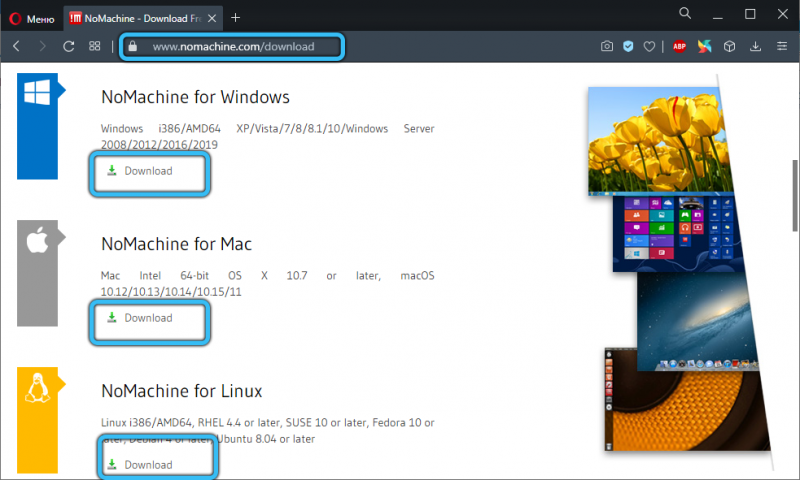Take a snapshot with camera icon

tap(607, 46)
